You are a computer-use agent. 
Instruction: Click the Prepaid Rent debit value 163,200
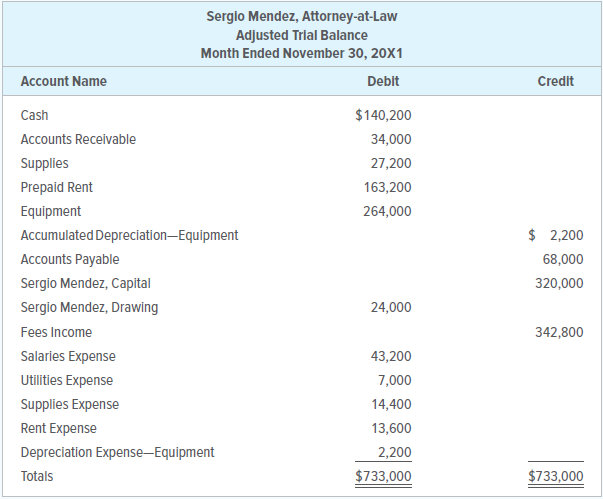[x=387, y=188]
